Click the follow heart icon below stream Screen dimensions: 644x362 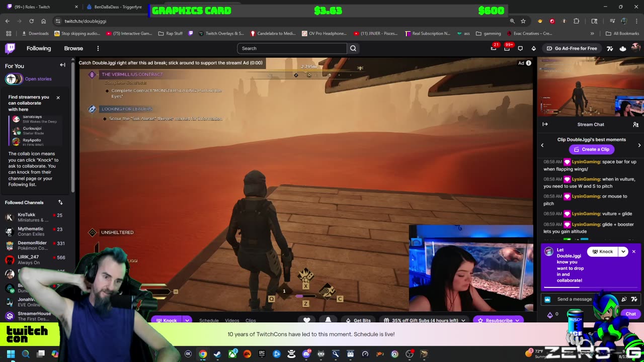[307, 320]
